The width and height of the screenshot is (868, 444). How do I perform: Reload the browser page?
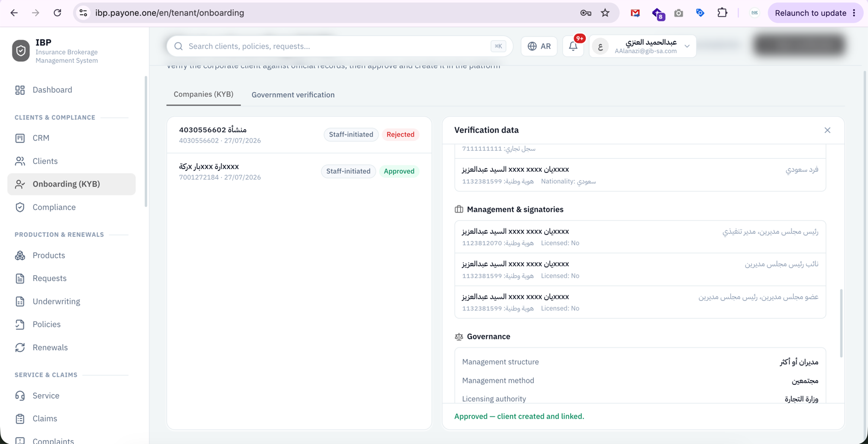(58, 13)
